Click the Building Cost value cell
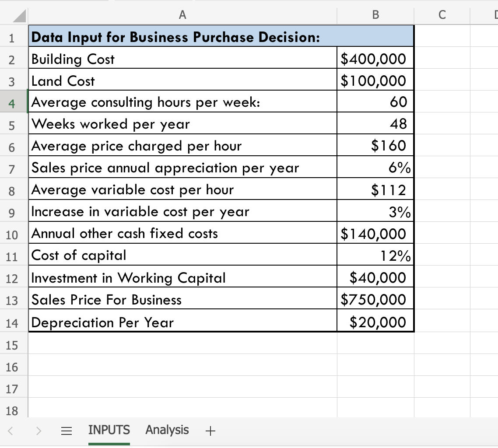Image resolution: width=498 pixels, height=448 pixels. tap(375, 58)
